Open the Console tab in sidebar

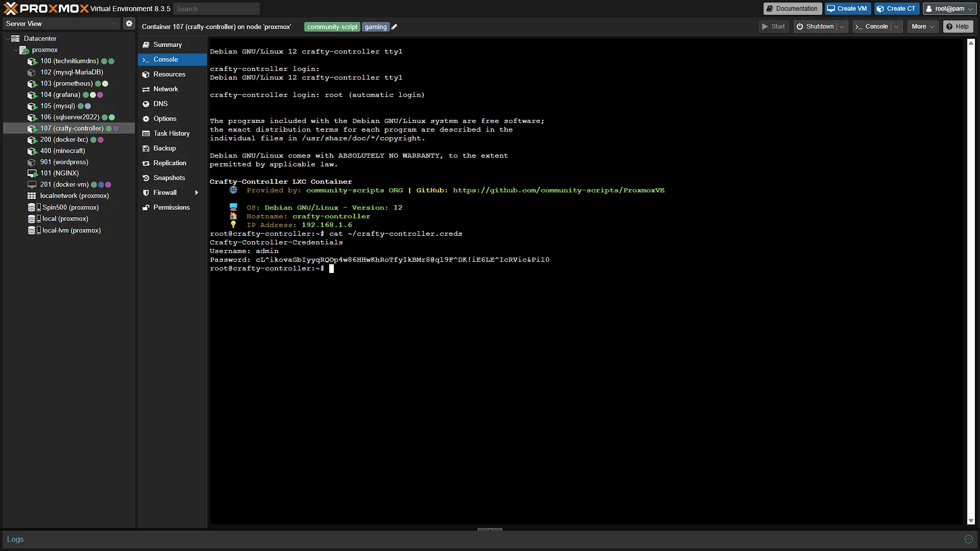pyautogui.click(x=172, y=60)
